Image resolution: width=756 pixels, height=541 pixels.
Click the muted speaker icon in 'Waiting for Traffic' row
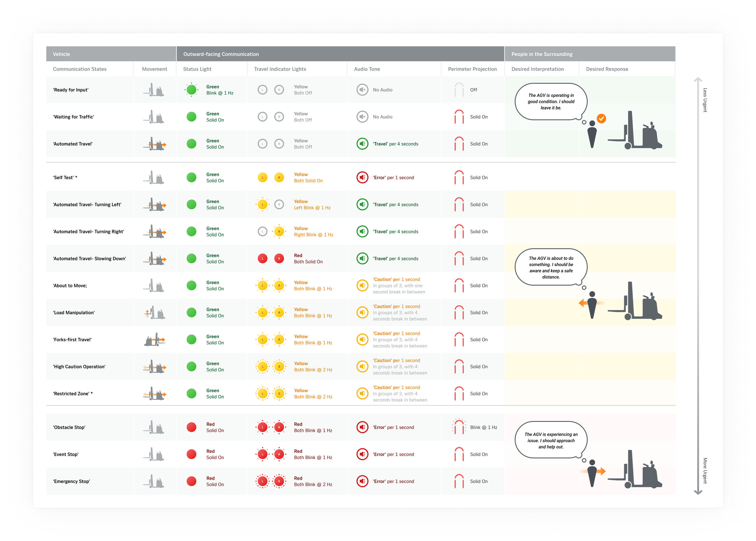point(362,117)
